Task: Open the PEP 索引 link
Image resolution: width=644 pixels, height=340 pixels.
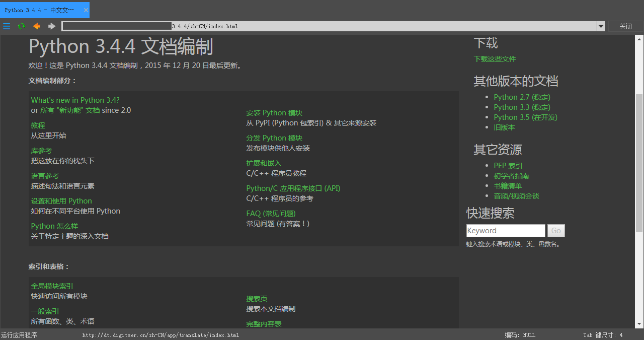Action: [508, 165]
